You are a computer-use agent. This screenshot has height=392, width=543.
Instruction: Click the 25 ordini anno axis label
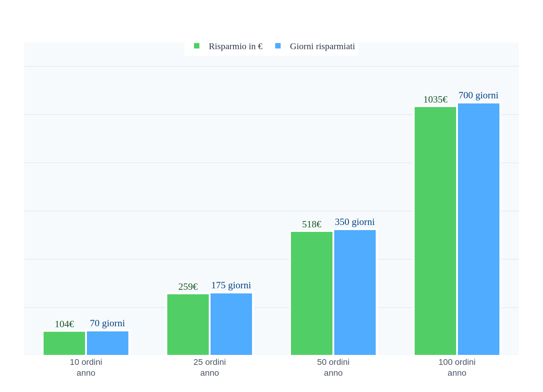209,367
